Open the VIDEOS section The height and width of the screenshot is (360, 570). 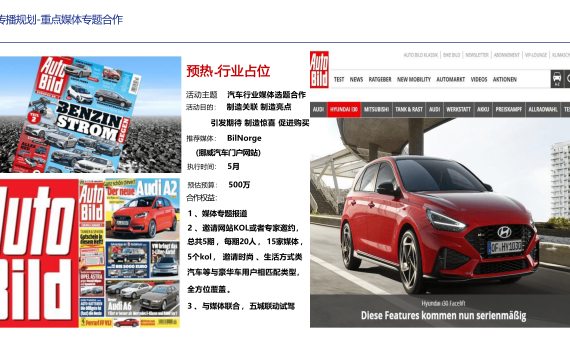(x=479, y=79)
